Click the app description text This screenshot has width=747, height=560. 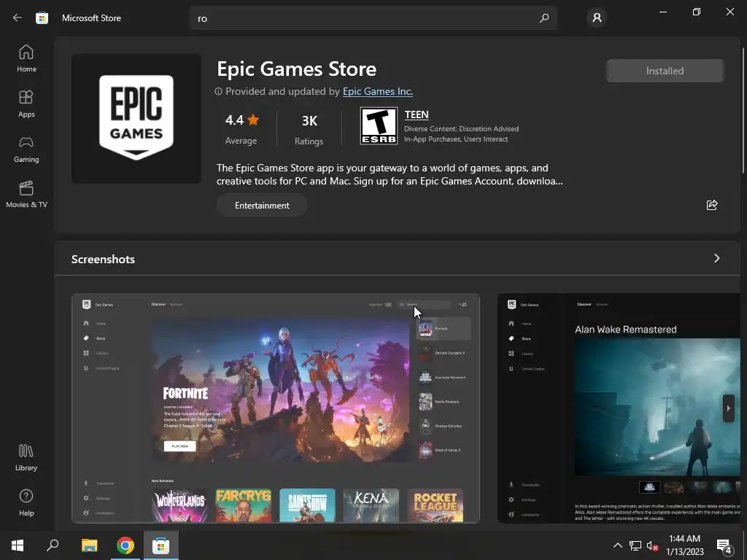click(x=390, y=174)
